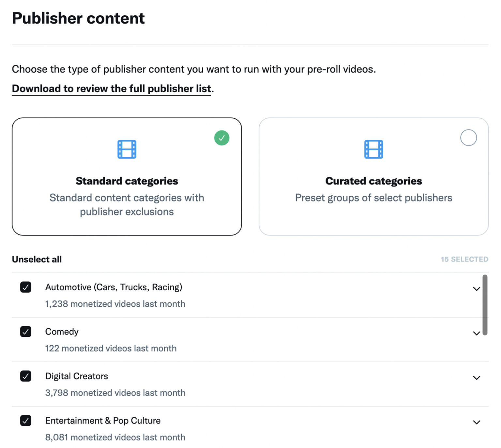Click the 15 SELECTED counter
This screenshot has width=501, height=448.
[464, 259]
